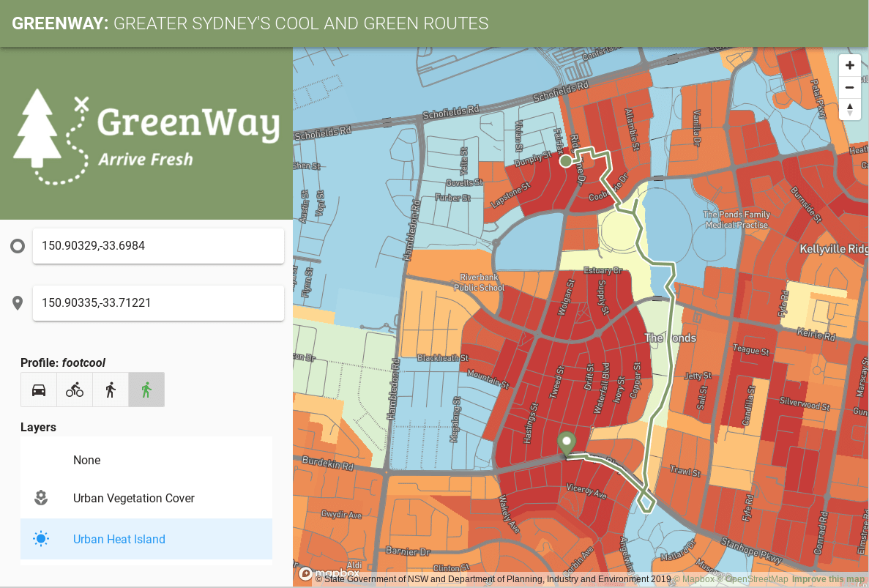Image resolution: width=869 pixels, height=588 pixels.
Task: Click the Profile: footcool label
Action: point(63,362)
